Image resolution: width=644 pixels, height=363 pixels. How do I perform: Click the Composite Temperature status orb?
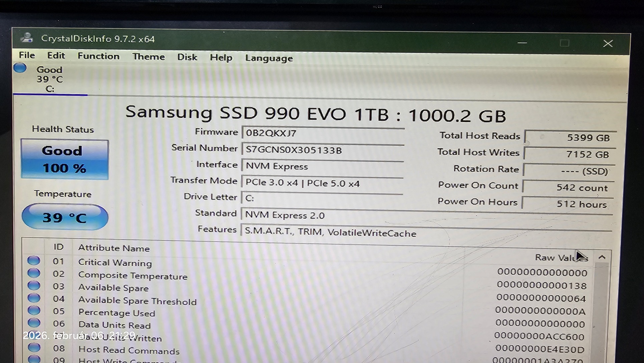[34, 273]
